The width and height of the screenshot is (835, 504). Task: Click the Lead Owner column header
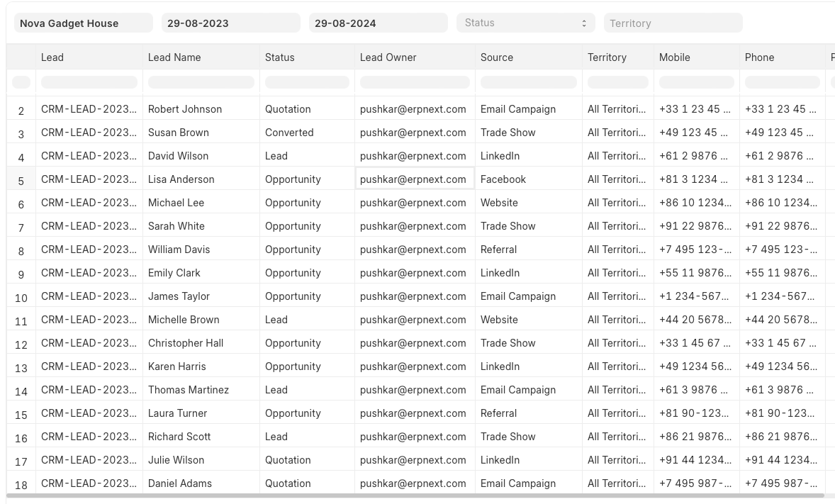pos(388,57)
